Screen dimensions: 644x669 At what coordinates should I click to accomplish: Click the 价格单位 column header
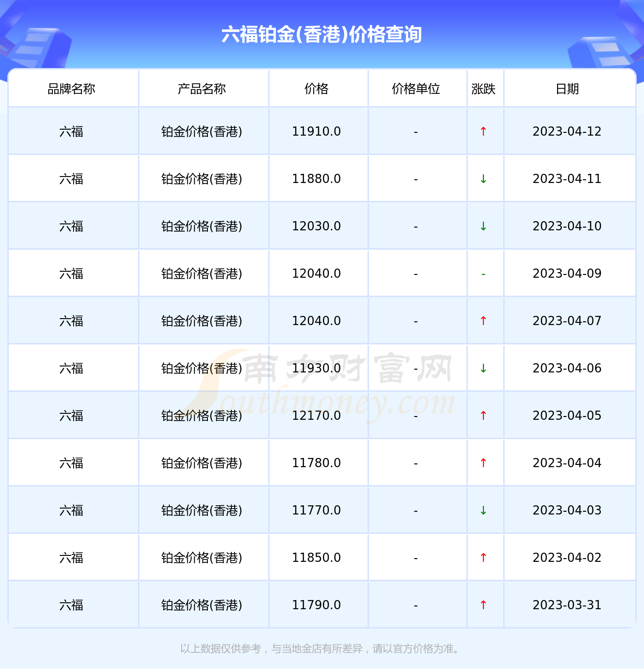click(416, 89)
